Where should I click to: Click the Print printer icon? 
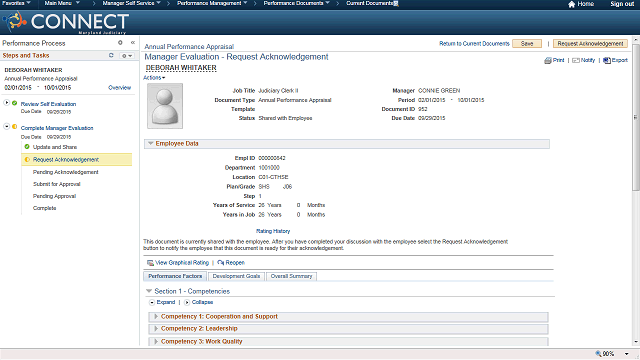(x=548, y=60)
